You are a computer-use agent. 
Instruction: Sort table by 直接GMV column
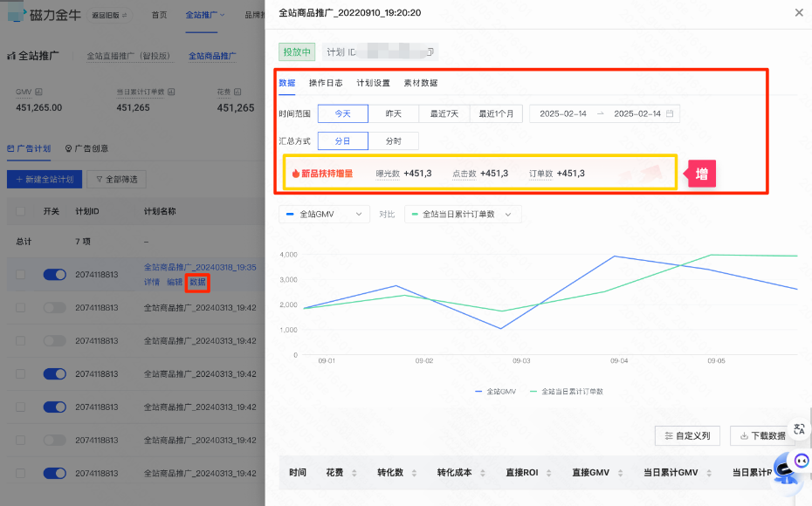coord(620,472)
